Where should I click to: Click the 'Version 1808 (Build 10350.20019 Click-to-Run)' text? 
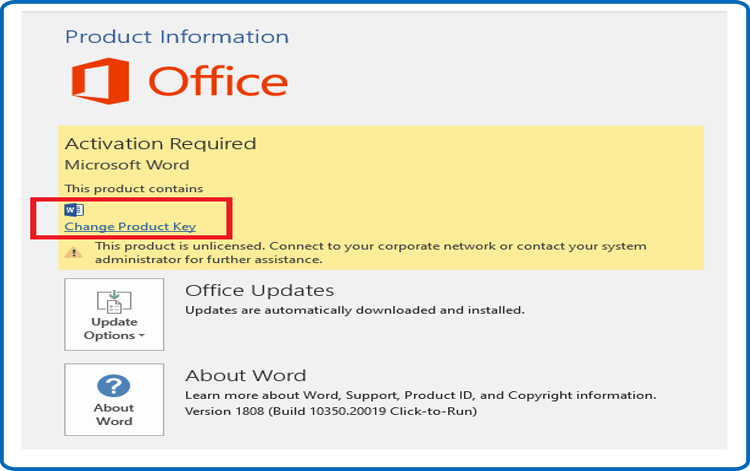(331, 411)
